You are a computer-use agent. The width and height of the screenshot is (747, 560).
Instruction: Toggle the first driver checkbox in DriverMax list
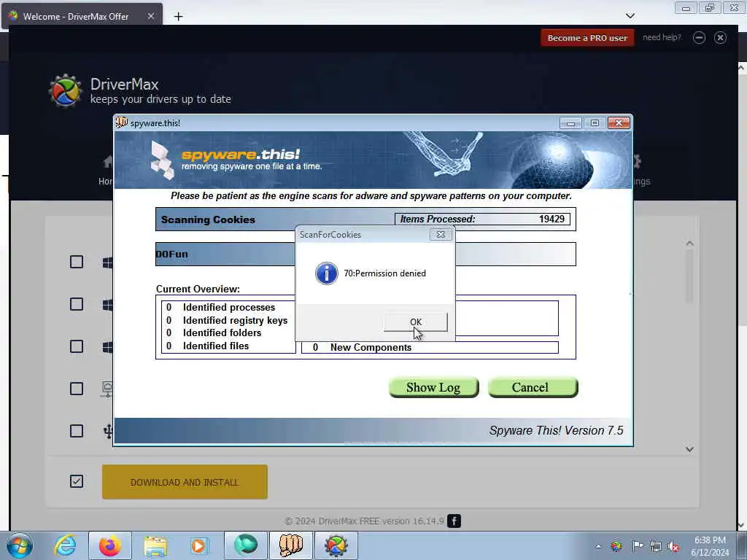(77, 262)
